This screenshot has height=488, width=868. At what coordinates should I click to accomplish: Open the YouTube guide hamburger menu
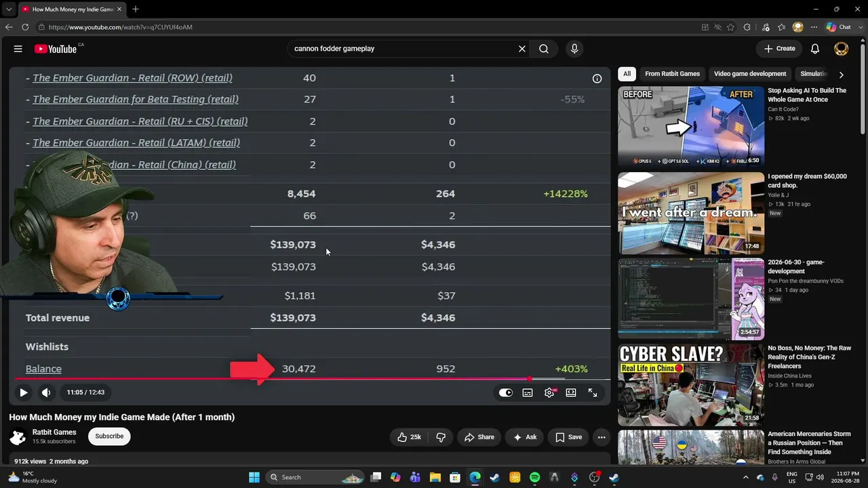[18, 49]
